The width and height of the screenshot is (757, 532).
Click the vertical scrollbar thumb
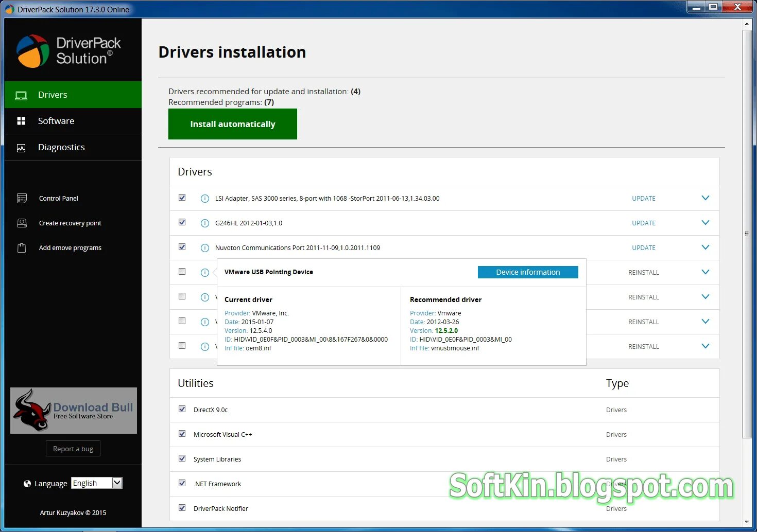tap(747, 234)
